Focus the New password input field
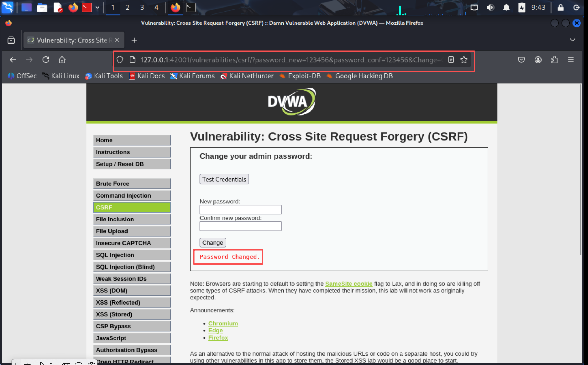Viewport: 588px width, 365px height. 241,210
